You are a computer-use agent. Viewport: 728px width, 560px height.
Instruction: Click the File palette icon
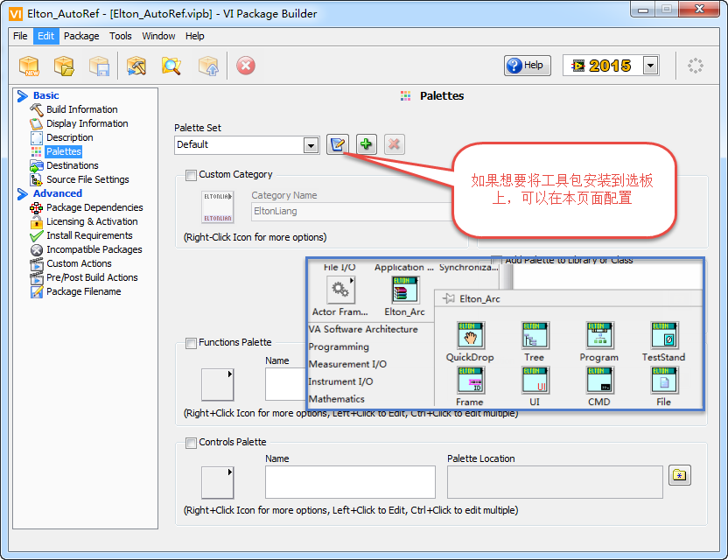[x=664, y=380]
